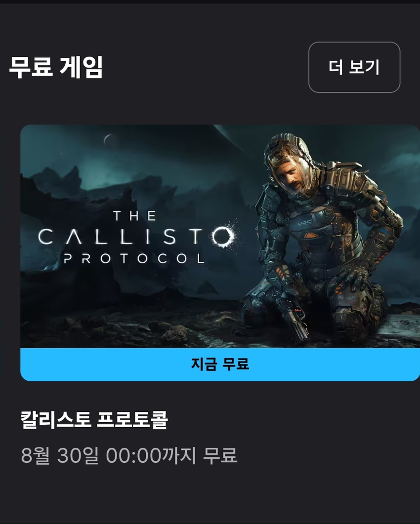420x524 pixels.
Task: Open The Callisto Protocol game artwork
Action: (x=220, y=236)
